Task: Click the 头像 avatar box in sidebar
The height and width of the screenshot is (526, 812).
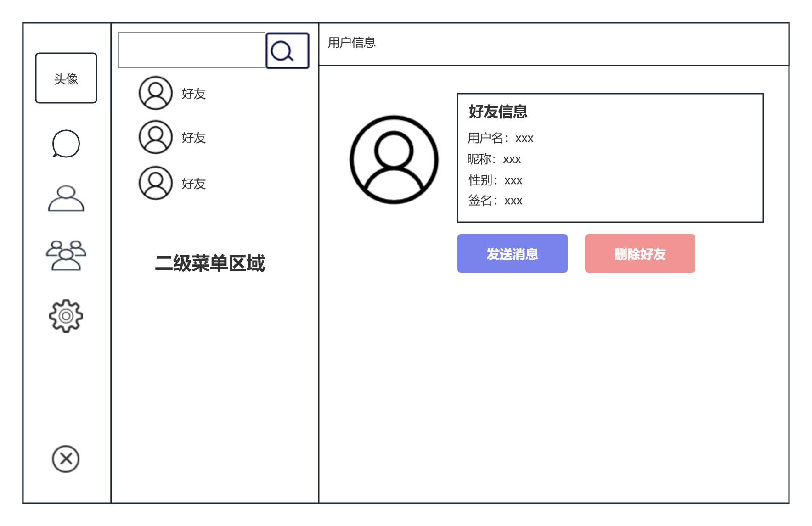Action: [66, 78]
